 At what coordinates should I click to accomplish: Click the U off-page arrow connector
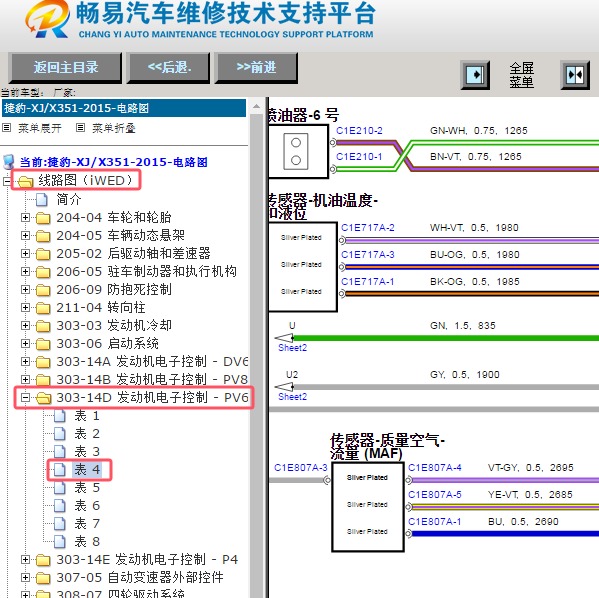coord(284,338)
